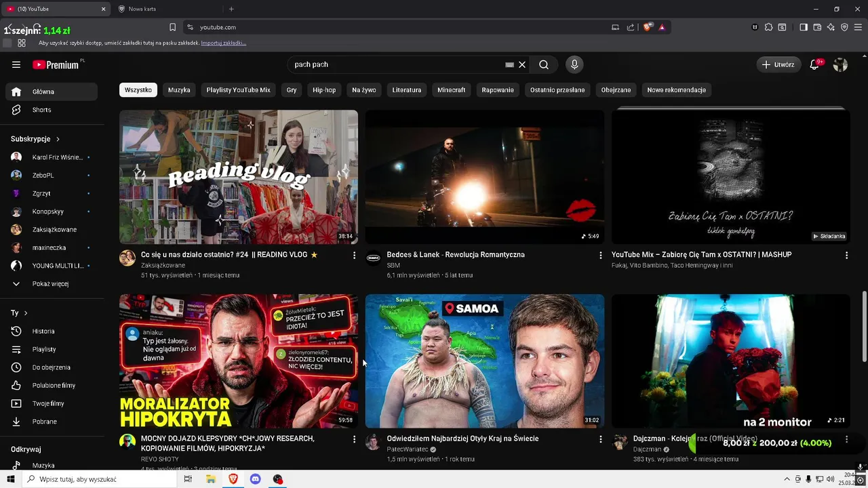This screenshot has width=868, height=488.
Task: Open the account avatar menu
Action: (840, 64)
